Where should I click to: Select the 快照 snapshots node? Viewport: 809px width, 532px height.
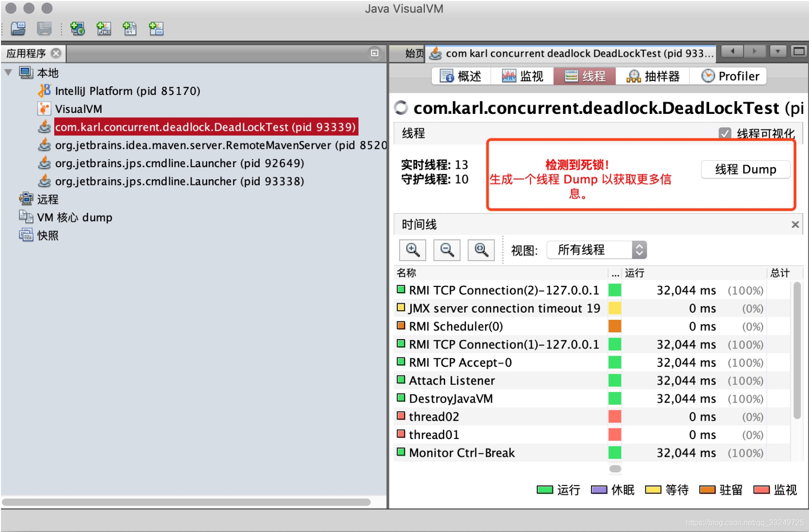click(x=39, y=235)
